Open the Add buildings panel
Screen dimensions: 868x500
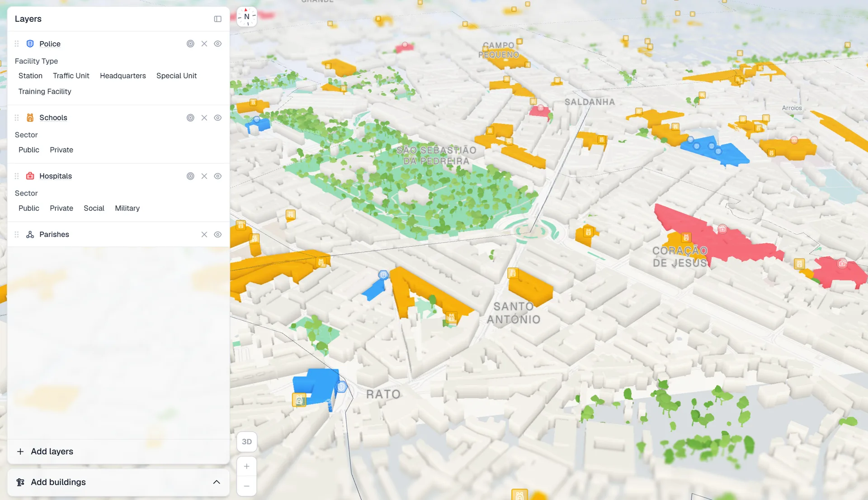pos(118,482)
